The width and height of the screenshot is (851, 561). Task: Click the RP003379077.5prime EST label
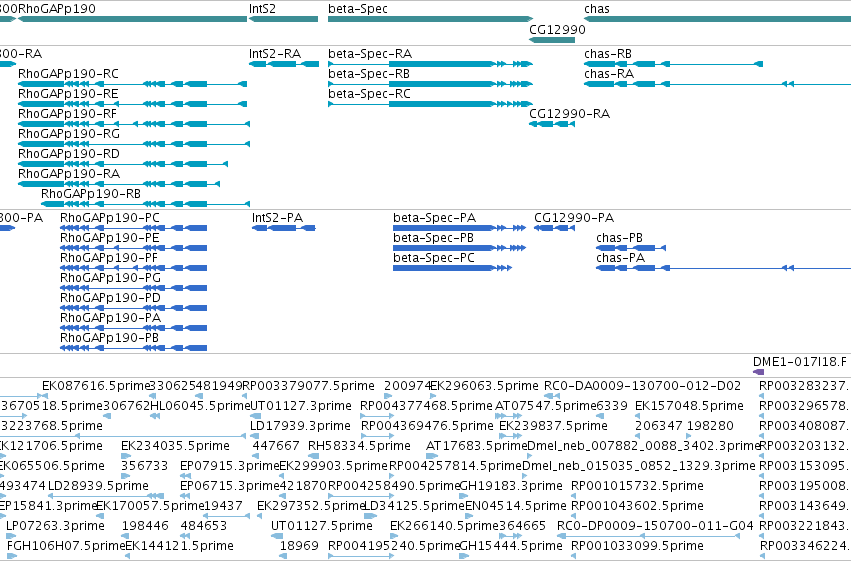pyautogui.click(x=308, y=386)
